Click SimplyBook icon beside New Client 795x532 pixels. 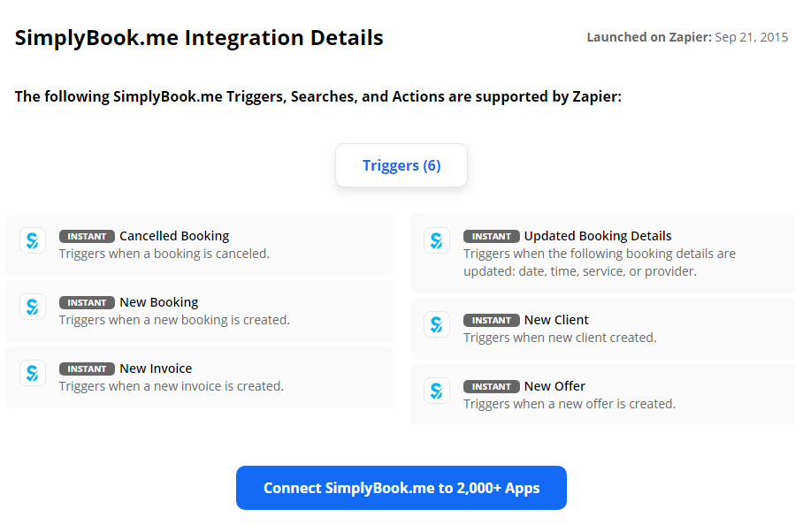(437, 324)
